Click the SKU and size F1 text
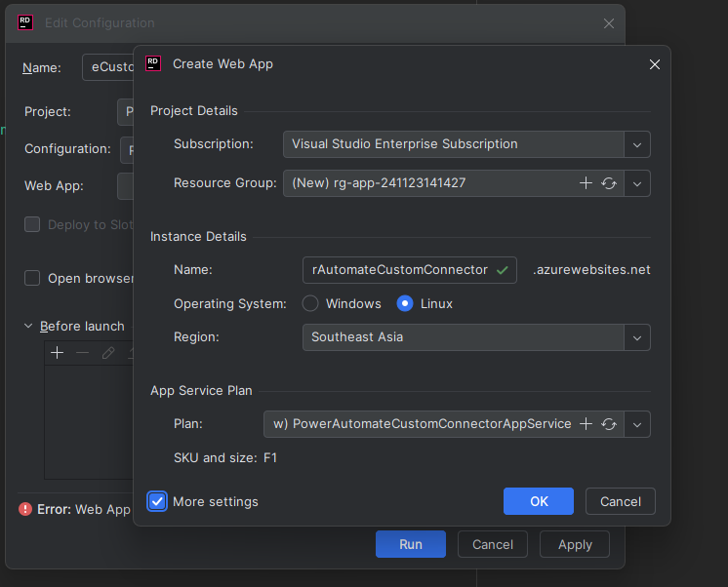This screenshot has width=728, height=587. (225, 458)
